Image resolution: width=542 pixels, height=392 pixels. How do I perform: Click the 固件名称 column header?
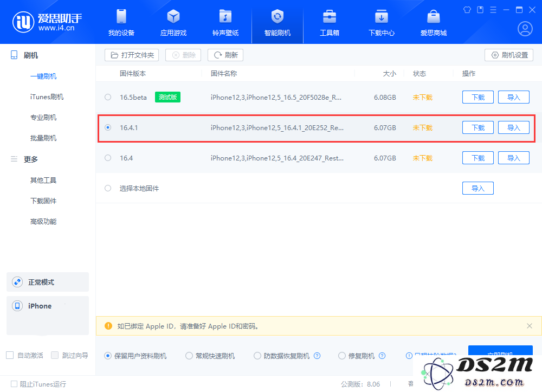click(224, 74)
